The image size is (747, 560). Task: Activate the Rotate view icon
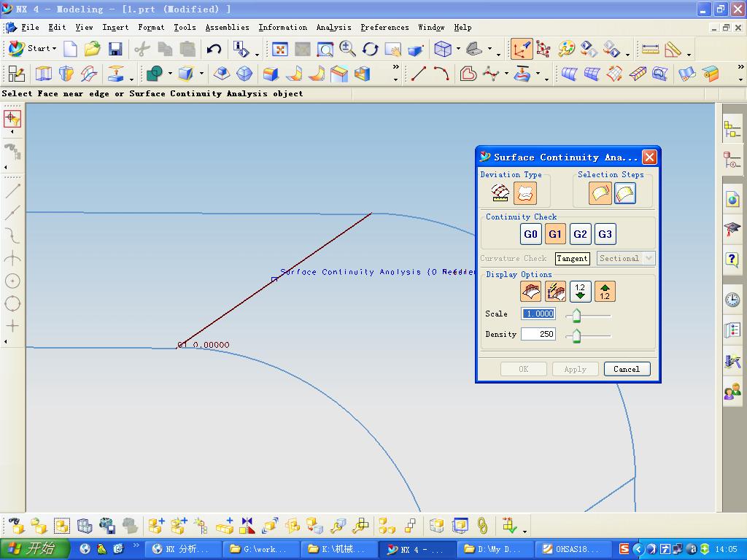370,49
